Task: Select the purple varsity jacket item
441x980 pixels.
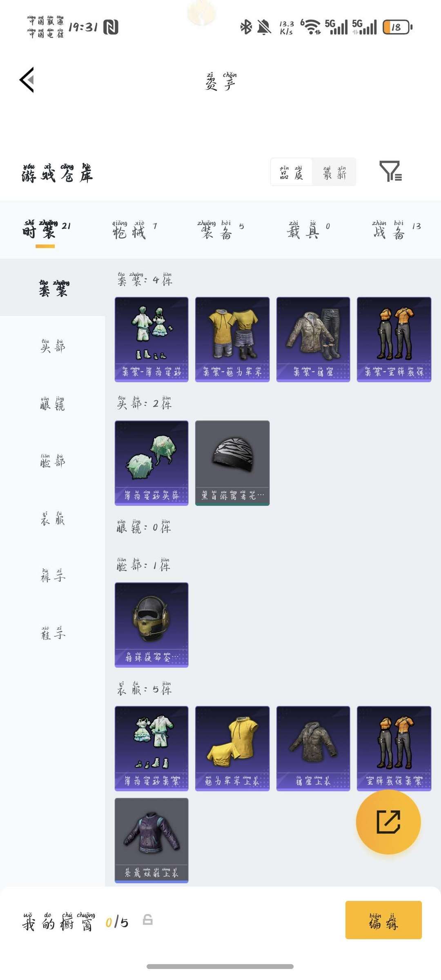Action: click(x=151, y=840)
